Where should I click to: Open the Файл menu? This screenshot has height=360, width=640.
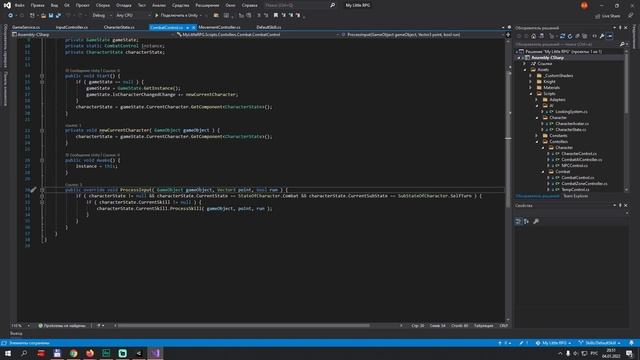20,5
